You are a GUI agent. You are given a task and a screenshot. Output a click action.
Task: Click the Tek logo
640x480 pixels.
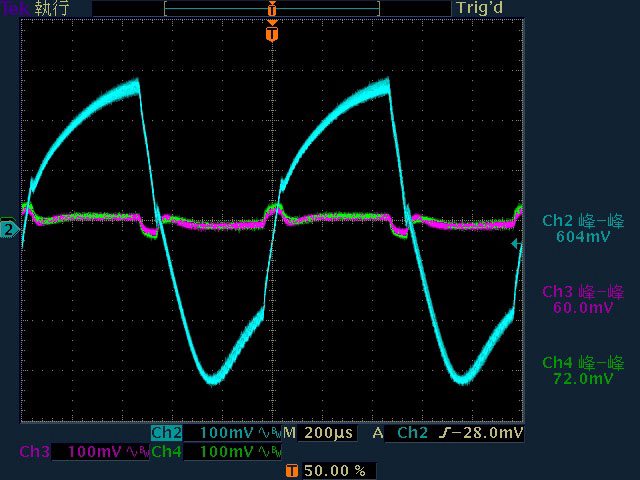pyautogui.click(x=15, y=8)
